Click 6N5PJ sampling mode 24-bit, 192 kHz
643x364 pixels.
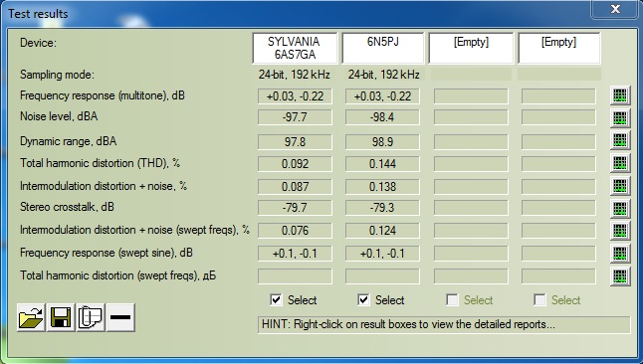point(384,75)
